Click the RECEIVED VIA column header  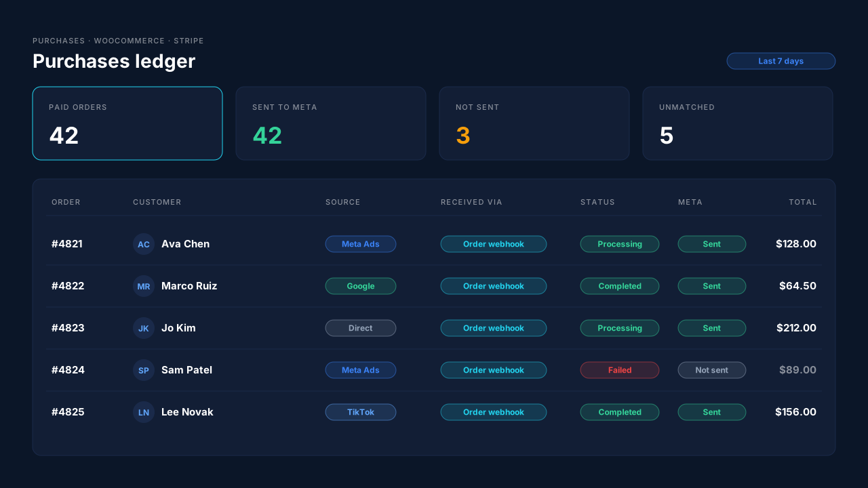[x=471, y=202]
